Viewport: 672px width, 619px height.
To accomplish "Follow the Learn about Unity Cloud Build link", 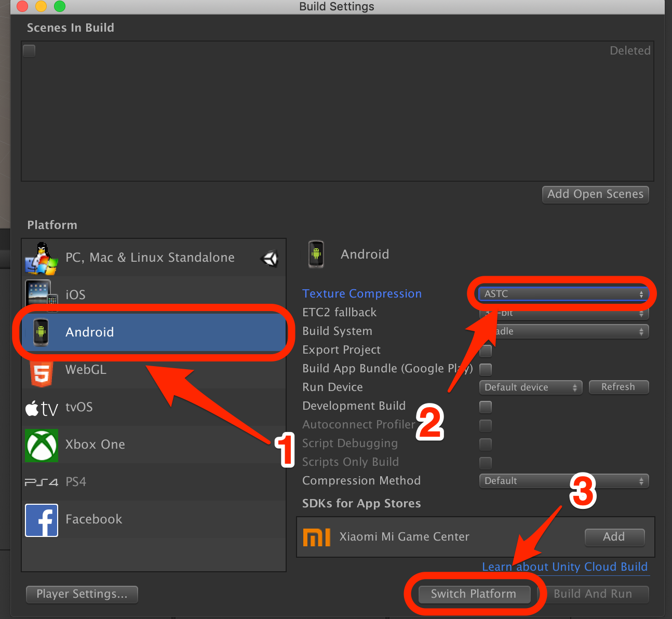I will (565, 567).
